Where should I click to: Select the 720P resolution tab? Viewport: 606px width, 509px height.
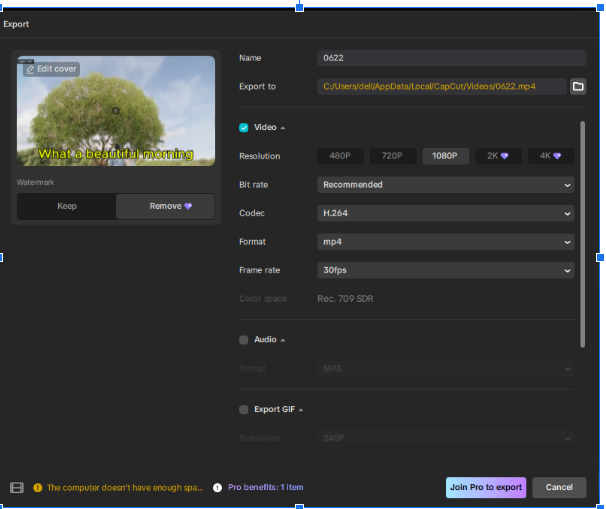[392, 156]
